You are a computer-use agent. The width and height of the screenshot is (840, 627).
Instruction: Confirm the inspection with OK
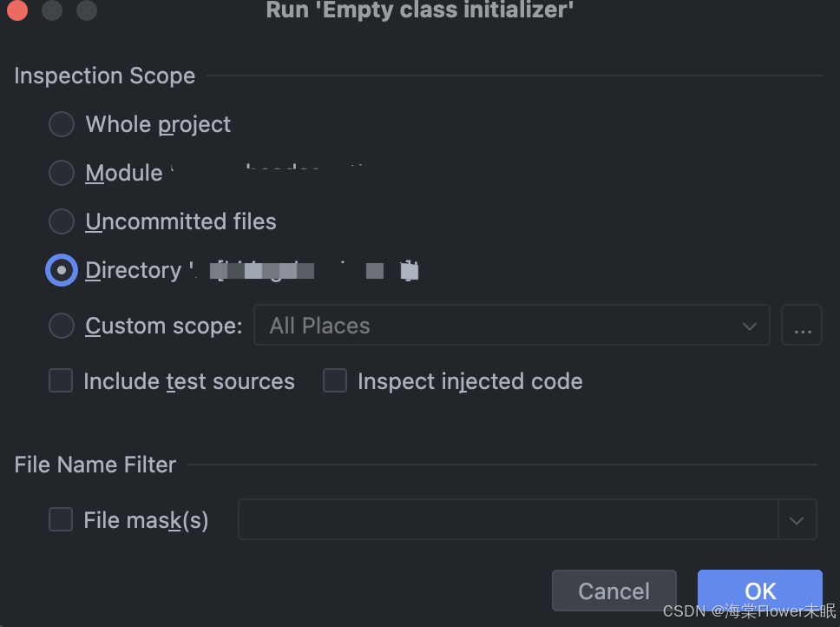pos(759,591)
